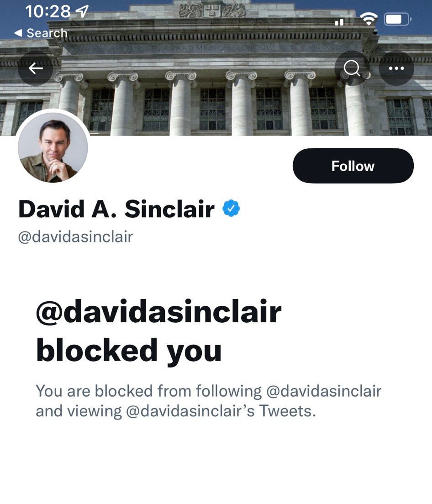Tap the location arrow beside the time
432x504 pixels.
pyautogui.click(x=82, y=11)
